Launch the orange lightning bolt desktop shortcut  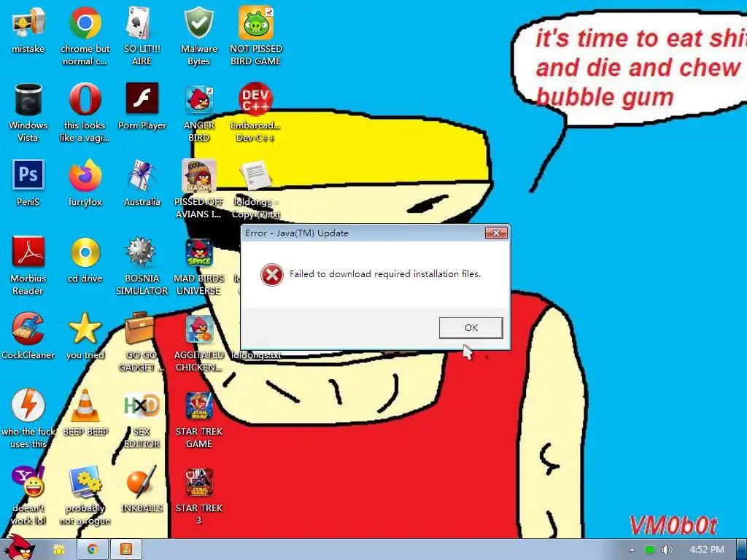pyautogui.click(x=28, y=419)
